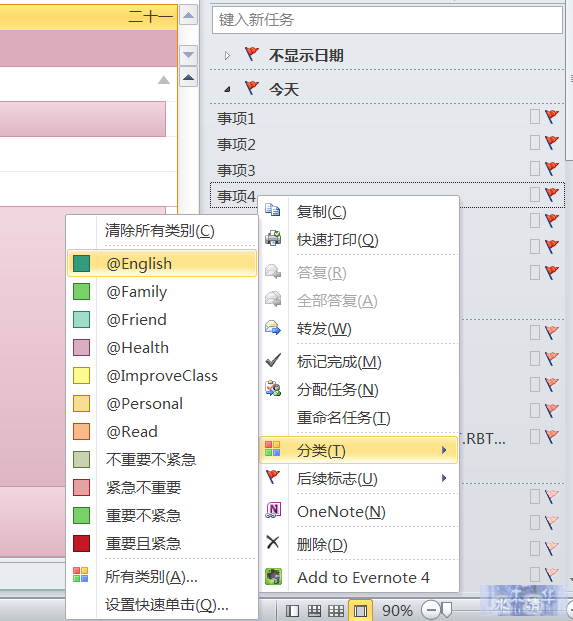Tick the checkbox for 事项1
The width and height of the screenshot is (573, 621).
click(535, 117)
